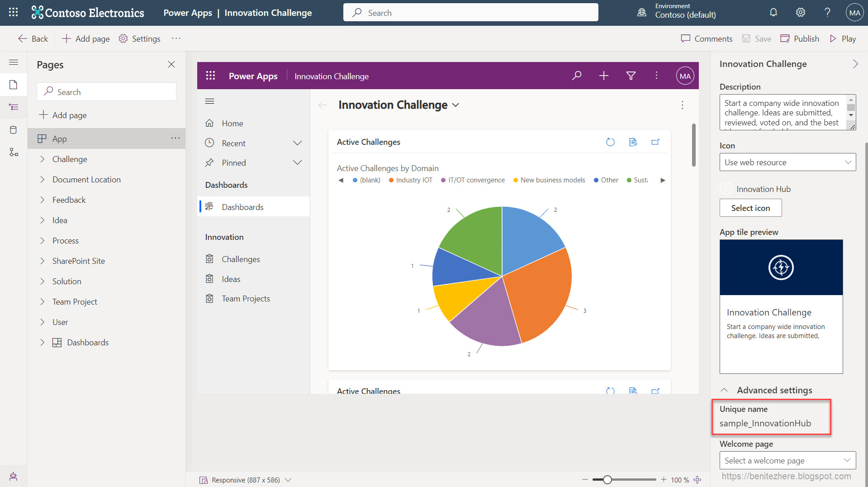Open the Use web resource icon dropdown
This screenshot has width=868, height=487.
[787, 162]
